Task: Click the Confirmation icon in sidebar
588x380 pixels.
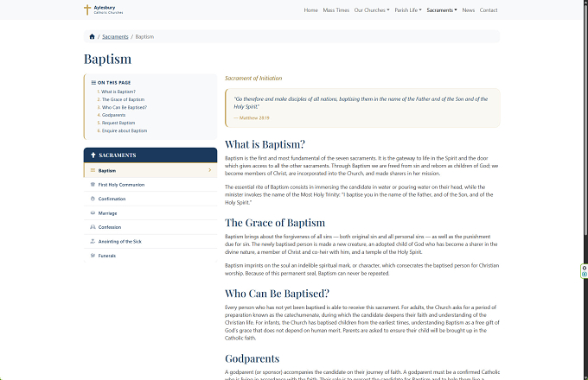Action: click(x=93, y=199)
